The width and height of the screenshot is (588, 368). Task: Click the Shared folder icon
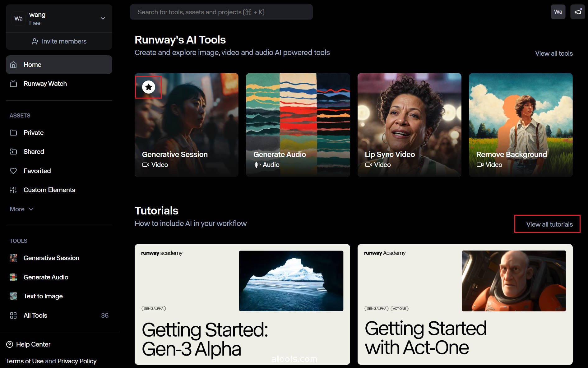pyautogui.click(x=13, y=152)
